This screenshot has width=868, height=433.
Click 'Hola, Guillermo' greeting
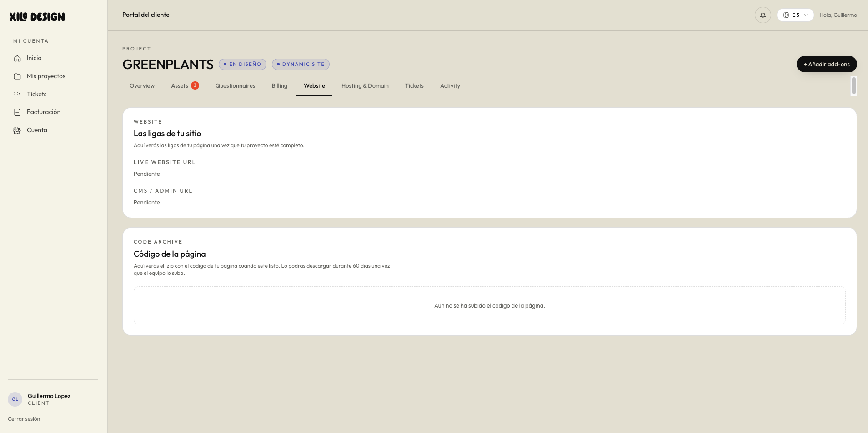838,15
